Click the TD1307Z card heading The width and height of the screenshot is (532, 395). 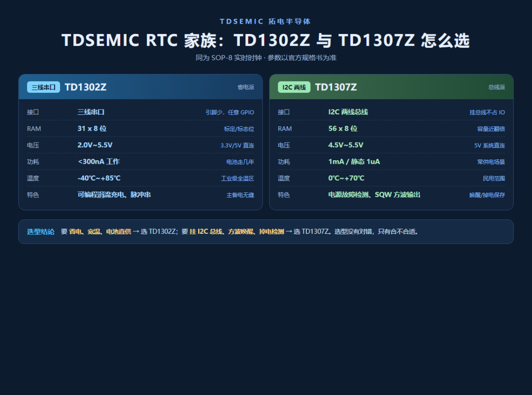336,87
